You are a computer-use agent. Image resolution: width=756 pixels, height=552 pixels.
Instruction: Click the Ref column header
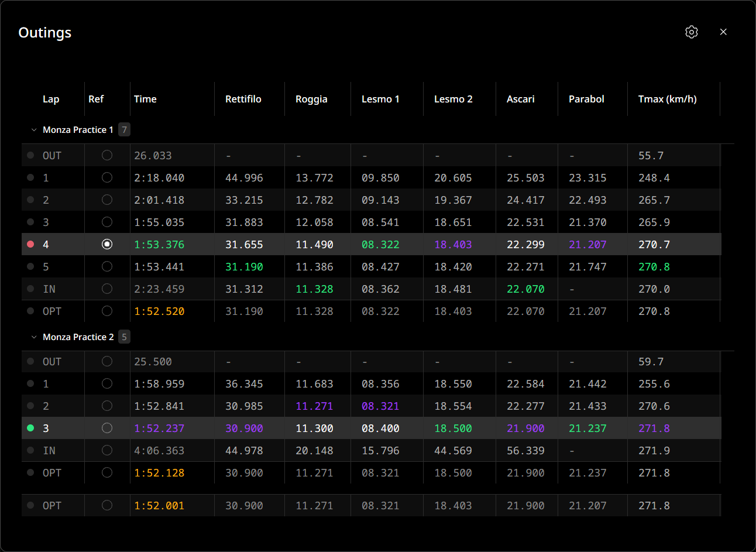pos(96,99)
